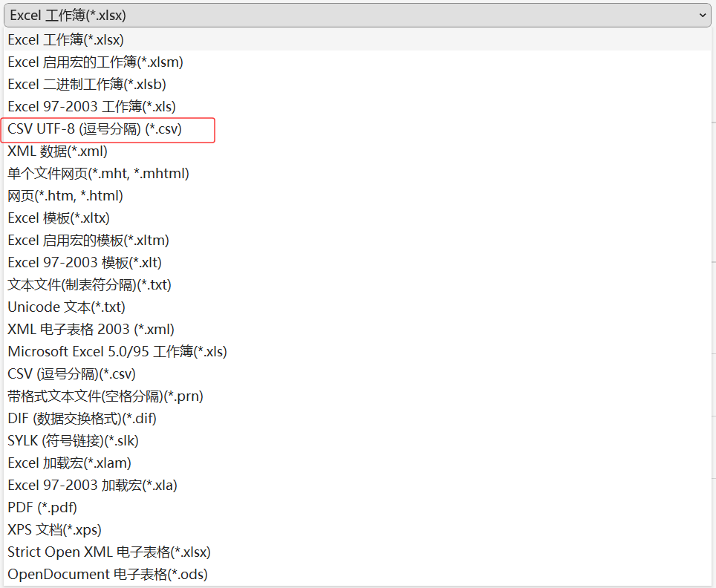
Task: Select Excel 模板(*.xltx) from the list
Action: [x=59, y=218]
